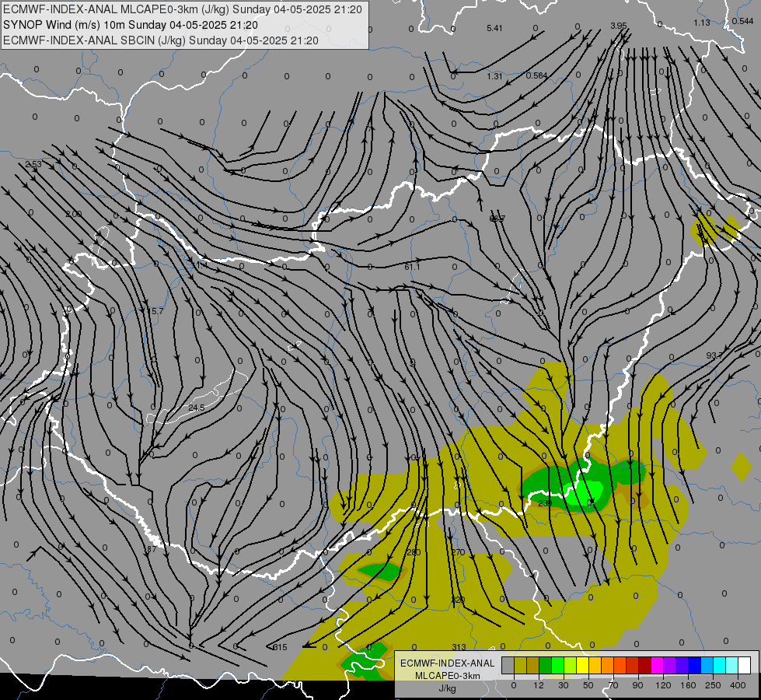Pick the magenta legend swatch near 120
The image size is (761, 700).
point(658,665)
